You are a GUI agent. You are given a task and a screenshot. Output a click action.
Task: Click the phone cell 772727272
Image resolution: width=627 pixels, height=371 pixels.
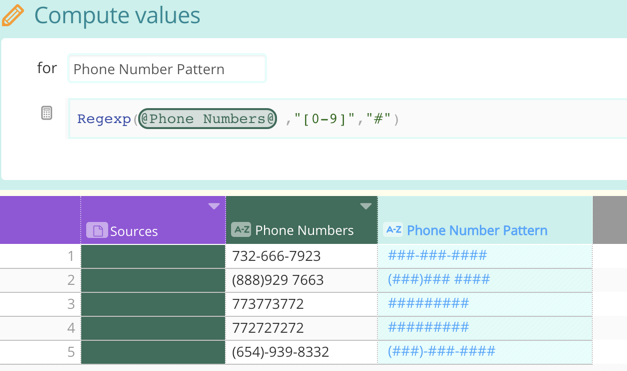click(x=302, y=328)
